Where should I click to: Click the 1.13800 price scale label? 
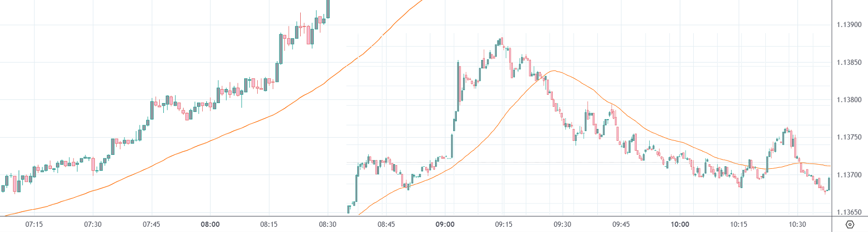pyautogui.click(x=849, y=100)
